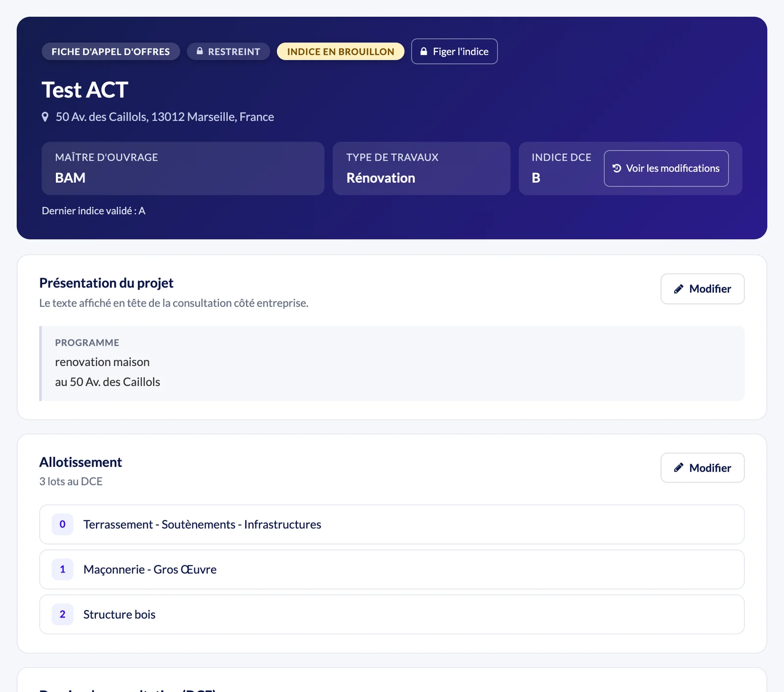Click the lock icon in RESTREINT badge
This screenshot has width=784, height=692.
200,51
